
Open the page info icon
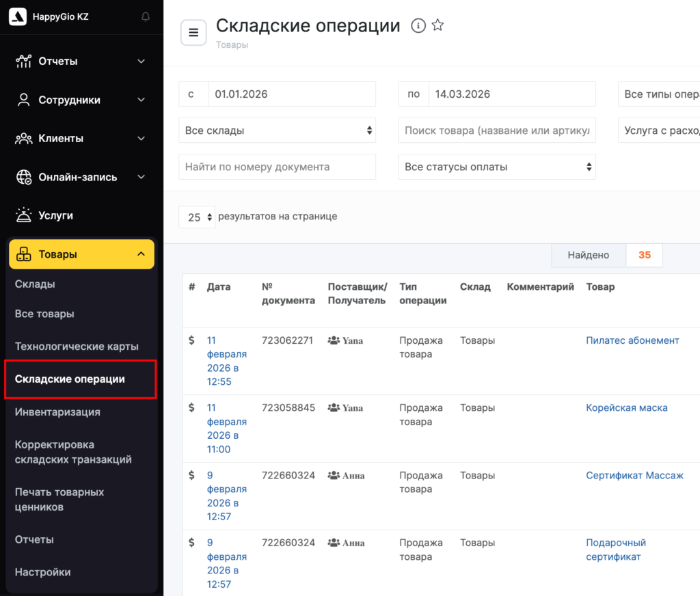(x=418, y=26)
